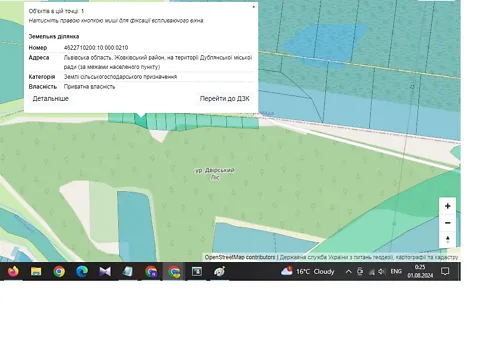The height and width of the screenshot is (360, 480).
Task: Reset map rotation with north arrow
Action: tap(447, 240)
